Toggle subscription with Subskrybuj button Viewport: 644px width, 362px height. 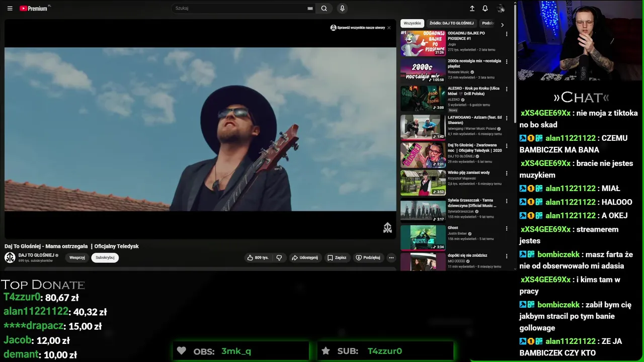(105, 257)
